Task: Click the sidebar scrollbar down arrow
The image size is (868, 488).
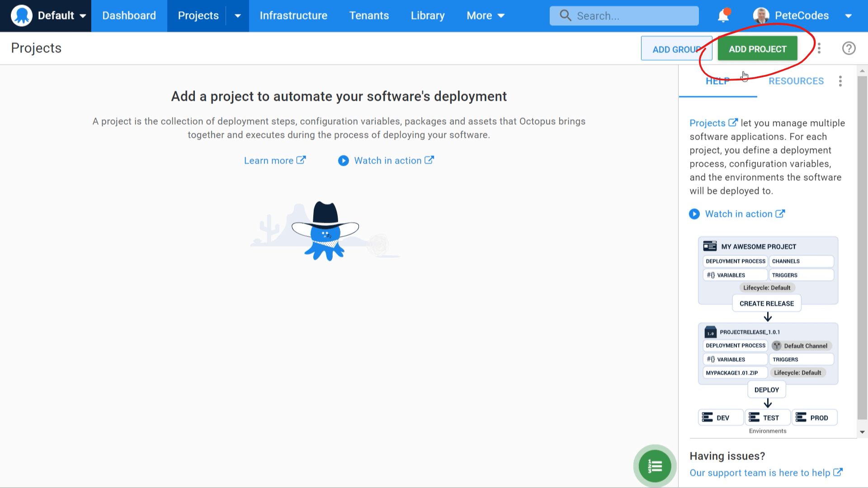Action: pos(862,432)
